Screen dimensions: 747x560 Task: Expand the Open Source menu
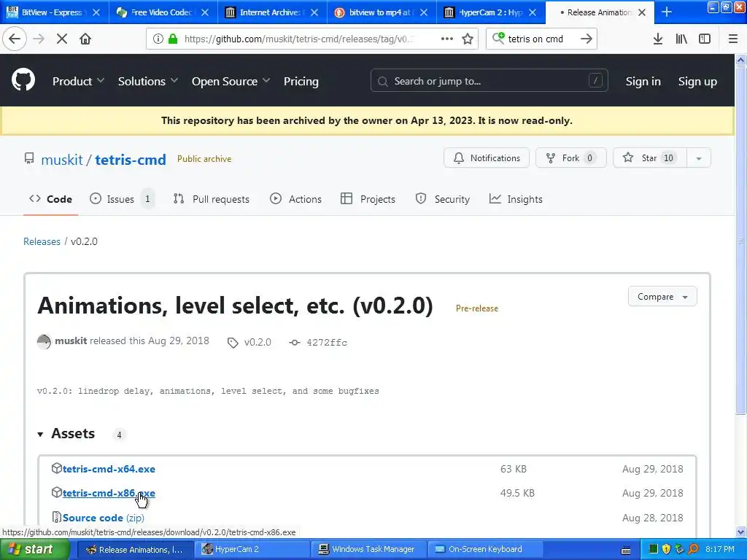point(231,82)
